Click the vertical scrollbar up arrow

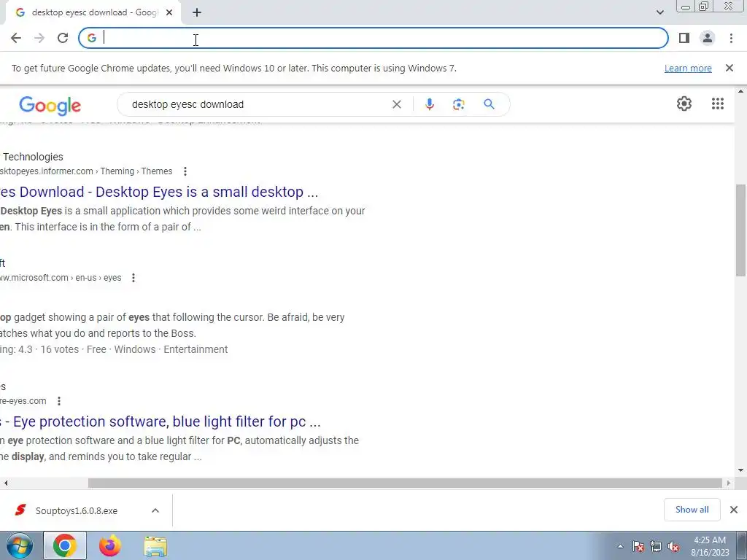(740, 91)
